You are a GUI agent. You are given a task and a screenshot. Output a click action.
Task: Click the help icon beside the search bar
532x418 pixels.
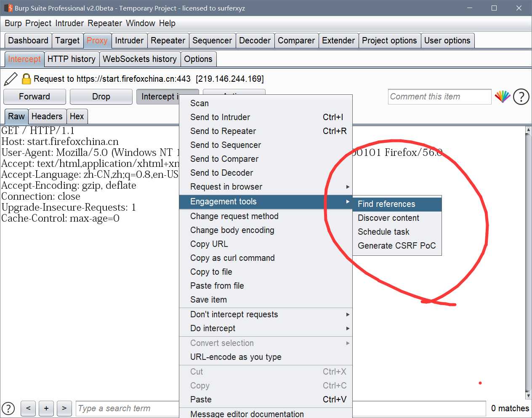coord(8,408)
